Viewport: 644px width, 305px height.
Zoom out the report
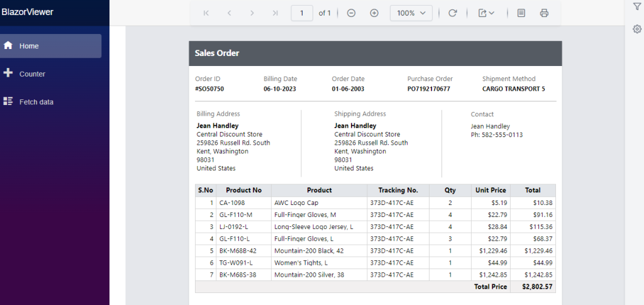pos(352,13)
